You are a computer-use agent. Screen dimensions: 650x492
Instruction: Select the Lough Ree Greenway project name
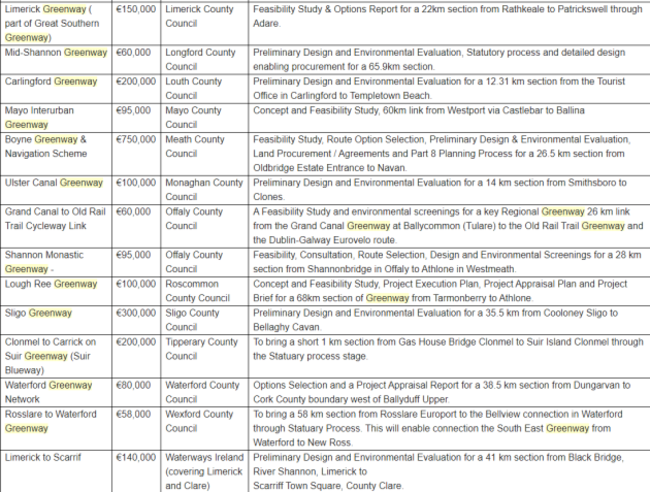(51, 284)
